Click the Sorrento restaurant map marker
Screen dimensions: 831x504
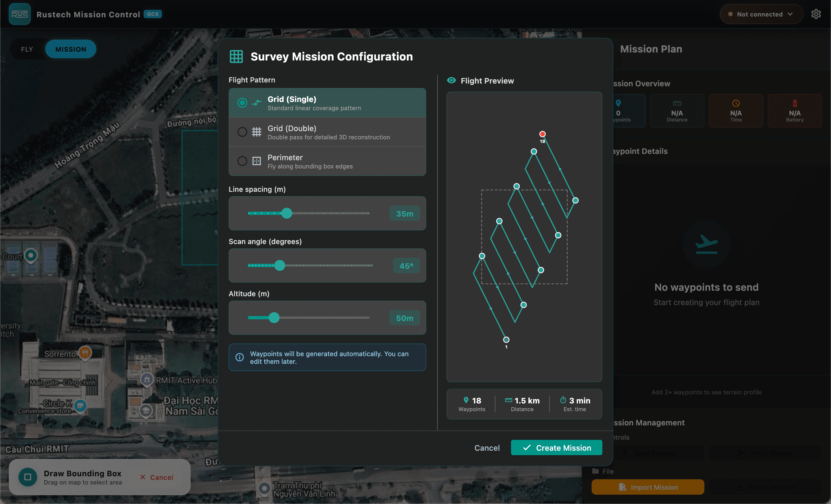pos(85,353)
